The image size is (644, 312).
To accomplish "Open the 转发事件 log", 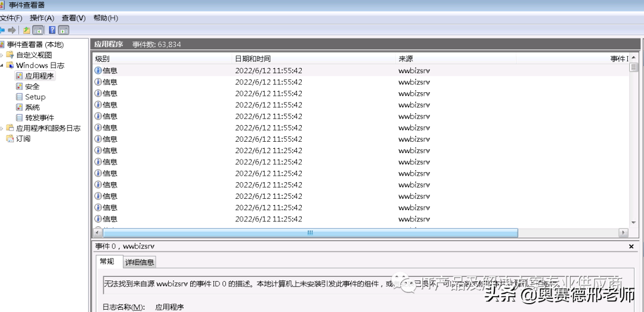I will [x=39, y=118].
